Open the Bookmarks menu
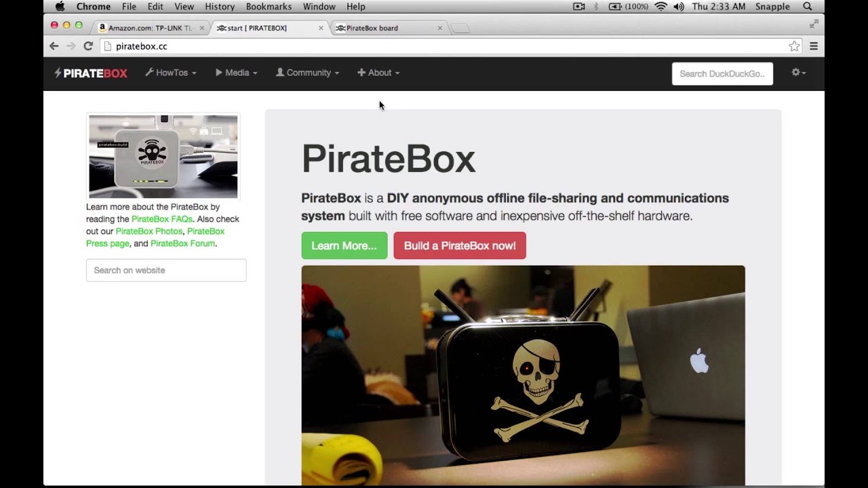 coord(269,6)
